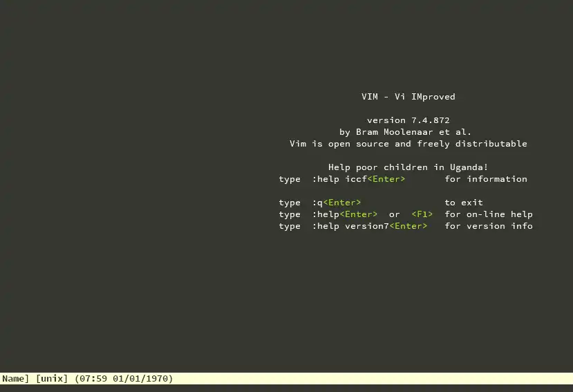
Task: Click the '(07:59 01/01/1970)' timestamp in status line
Action: 124,378
